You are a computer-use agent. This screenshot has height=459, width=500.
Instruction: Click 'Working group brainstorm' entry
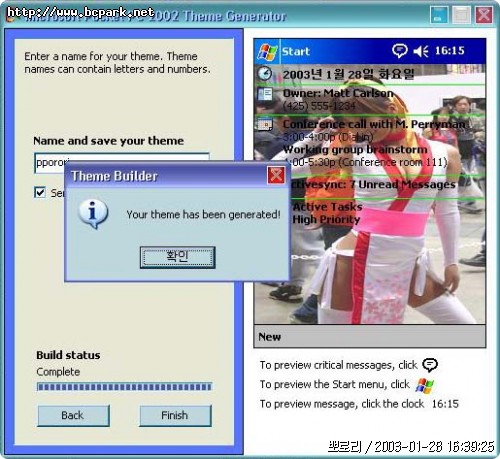point(355,149)
